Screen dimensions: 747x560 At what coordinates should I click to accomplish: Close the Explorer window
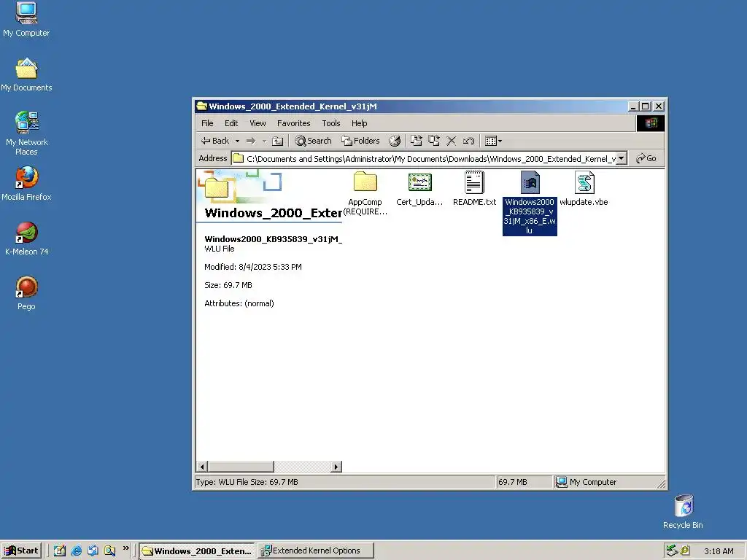click(659, 106)
